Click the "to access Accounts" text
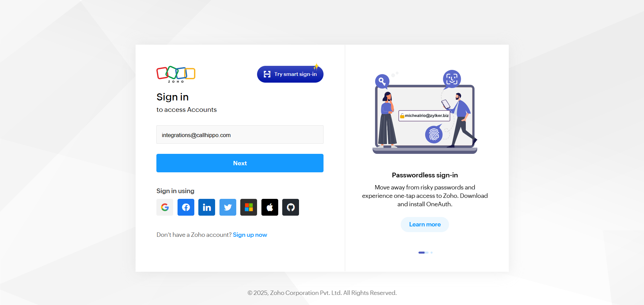 pyautogui.click(x=187, y=110)
